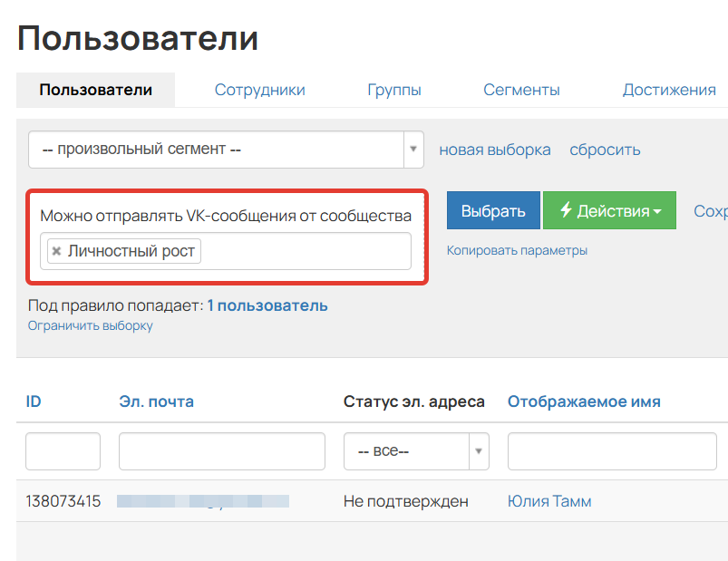Click the lightning icon on Действия button
This screenshot has width=728, height=561.
567,209
